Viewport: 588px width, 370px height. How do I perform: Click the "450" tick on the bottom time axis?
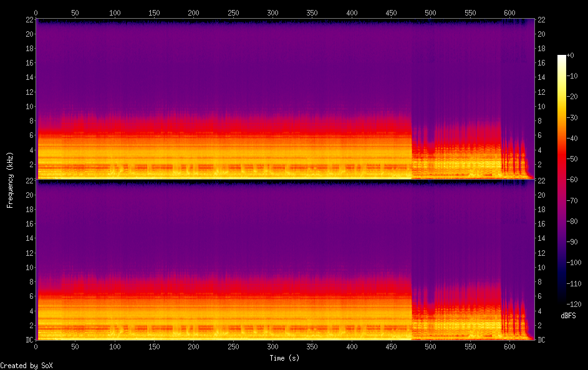(352, 347)
